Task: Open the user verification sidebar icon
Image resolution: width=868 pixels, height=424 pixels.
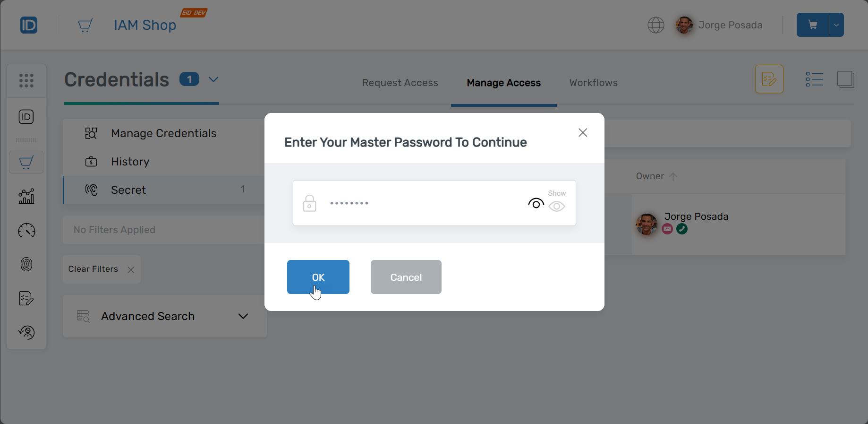Action: [26, 332]
